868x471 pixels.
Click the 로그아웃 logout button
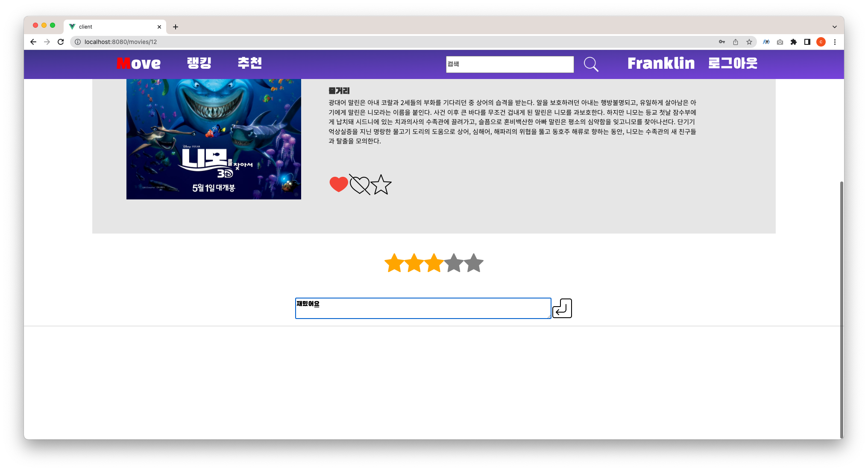coord(733,63)
